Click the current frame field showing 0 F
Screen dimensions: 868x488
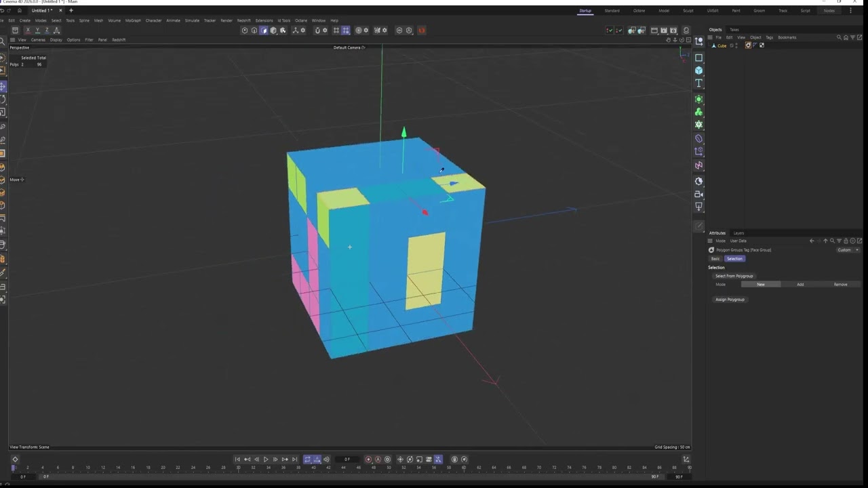click(x=347, y=460)
